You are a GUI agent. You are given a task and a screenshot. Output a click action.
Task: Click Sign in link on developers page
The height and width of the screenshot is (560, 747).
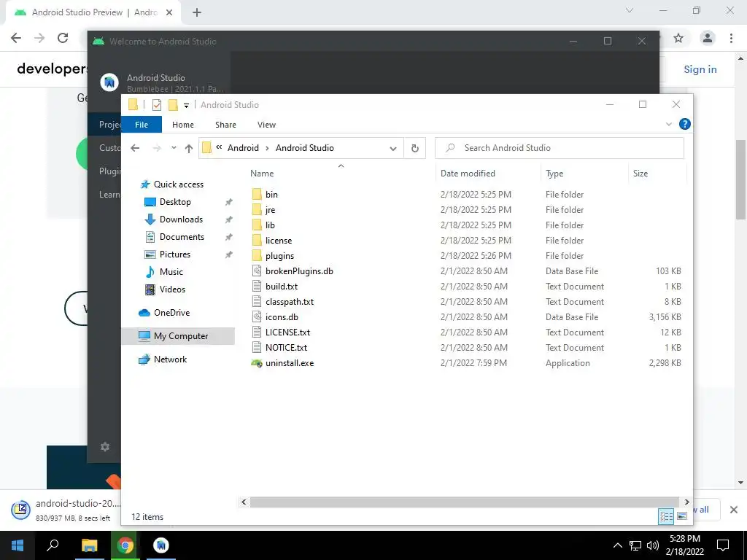click(700, 69)
